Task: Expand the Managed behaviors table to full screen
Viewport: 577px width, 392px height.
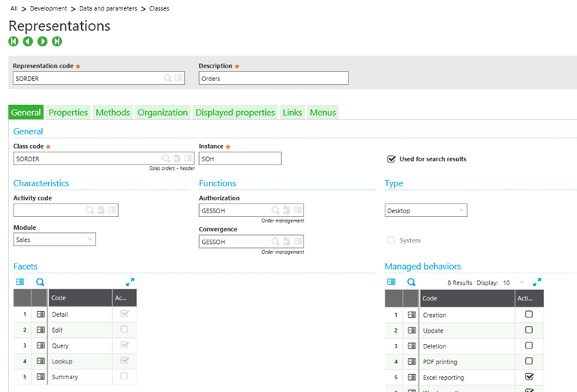Action: pos(536,282)
